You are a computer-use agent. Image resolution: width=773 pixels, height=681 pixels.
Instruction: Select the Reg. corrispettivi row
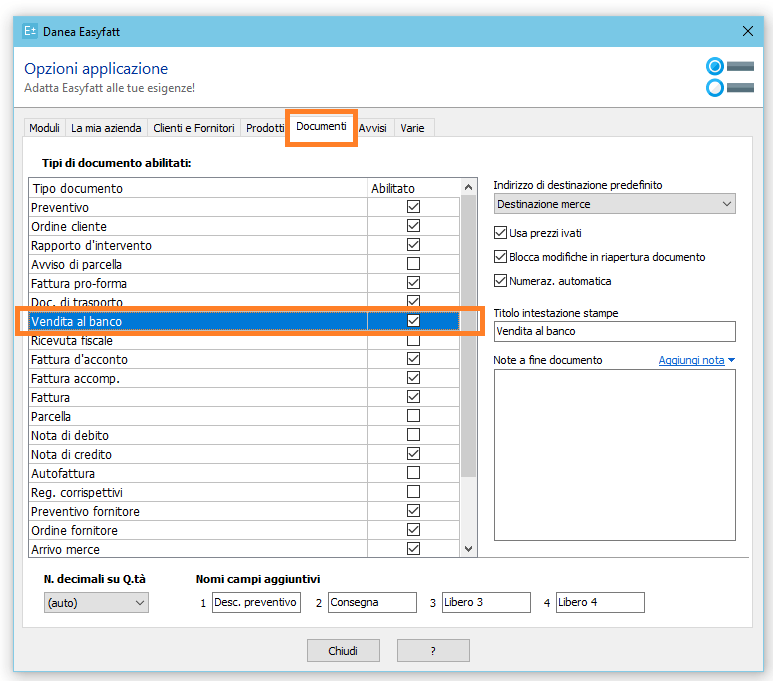(244, 492)
